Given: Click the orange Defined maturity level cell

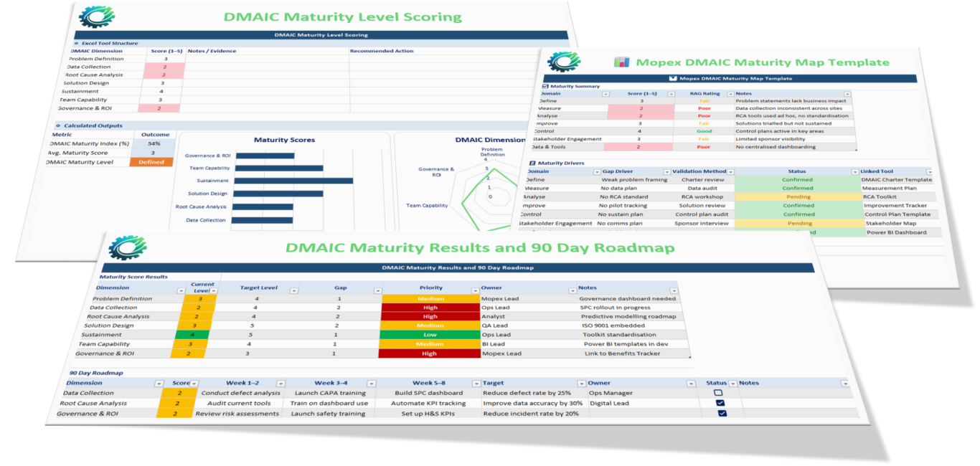Looking at the screenshot, I should tap(151, 162).
